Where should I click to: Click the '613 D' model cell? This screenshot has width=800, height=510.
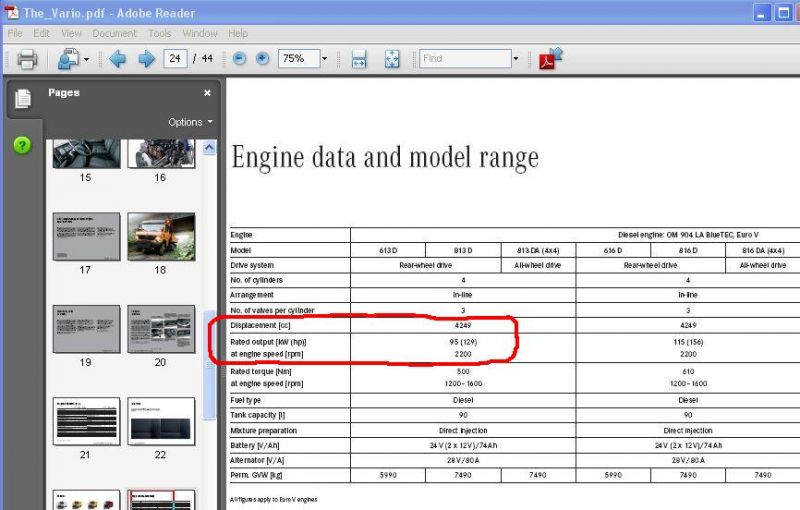[388, 250]
